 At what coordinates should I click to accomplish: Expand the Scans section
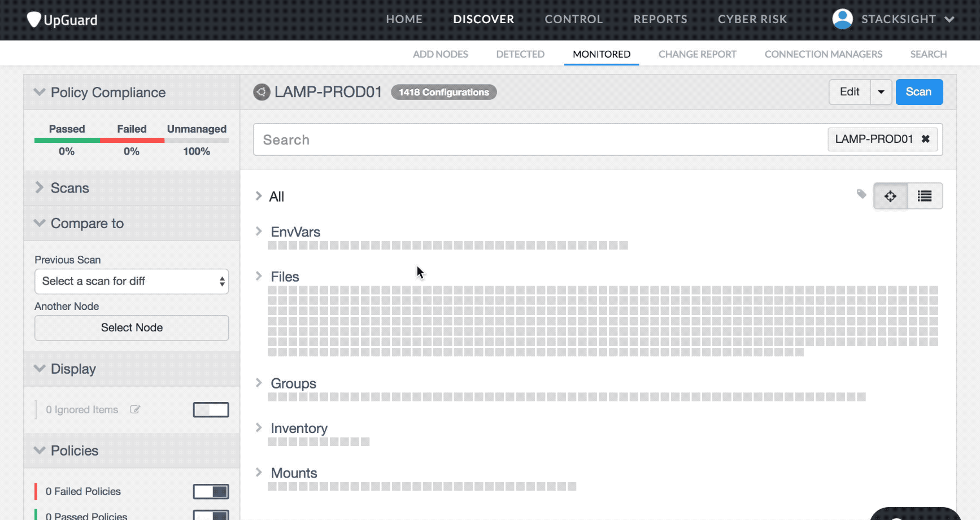40,187
